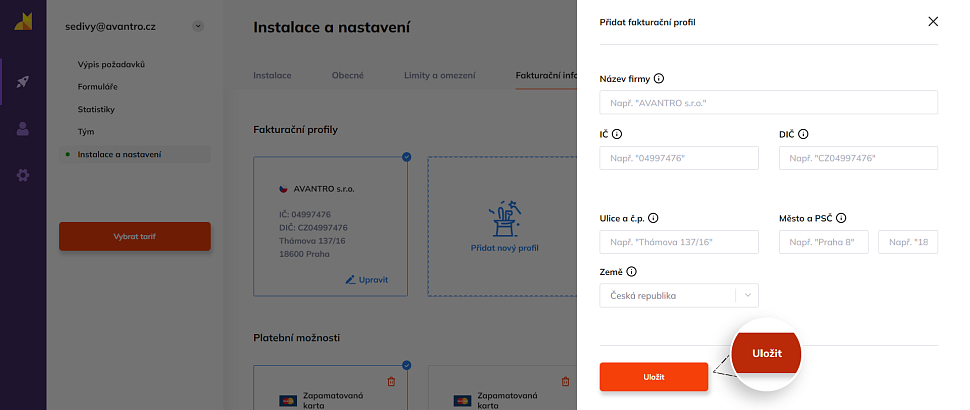
Task: Click the Vybrat tarif button
Action: tap(134, 237)
